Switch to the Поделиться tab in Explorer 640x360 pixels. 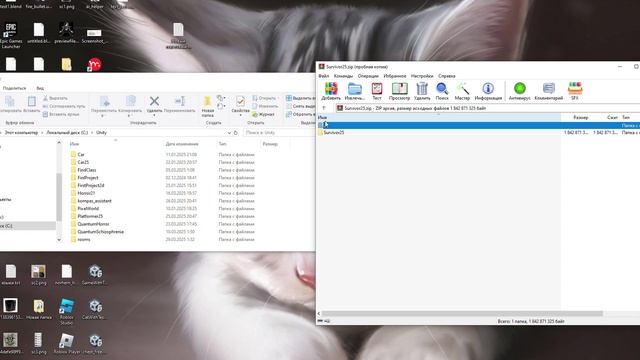[x=14, y=88]
